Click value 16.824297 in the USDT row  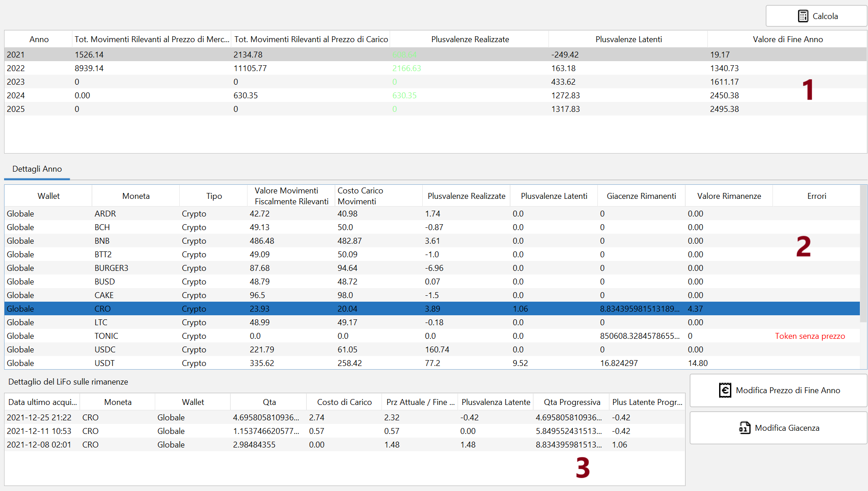coord(619,363)
